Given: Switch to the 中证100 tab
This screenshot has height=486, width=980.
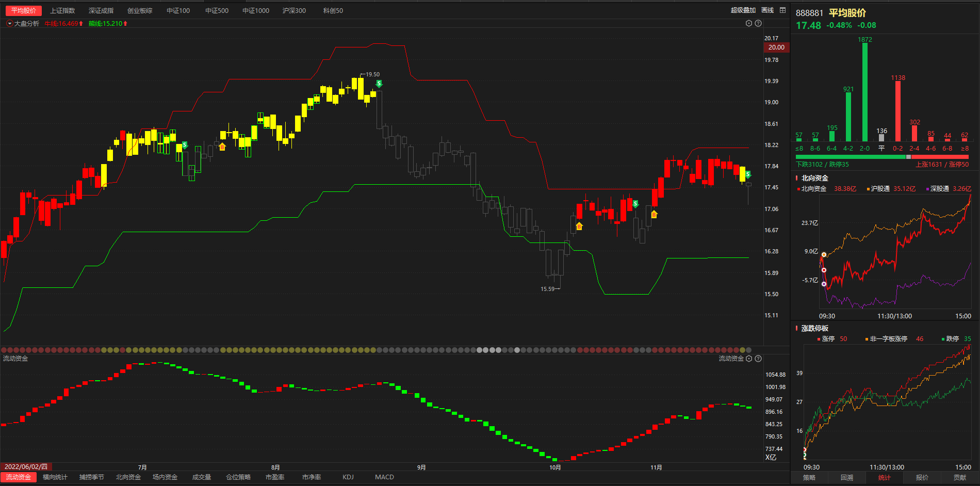Looking at the screenshot, I should tap(178, 10).
